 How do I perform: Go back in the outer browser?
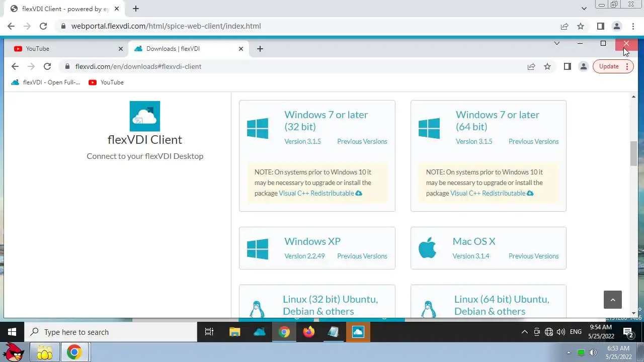[11, 26]
